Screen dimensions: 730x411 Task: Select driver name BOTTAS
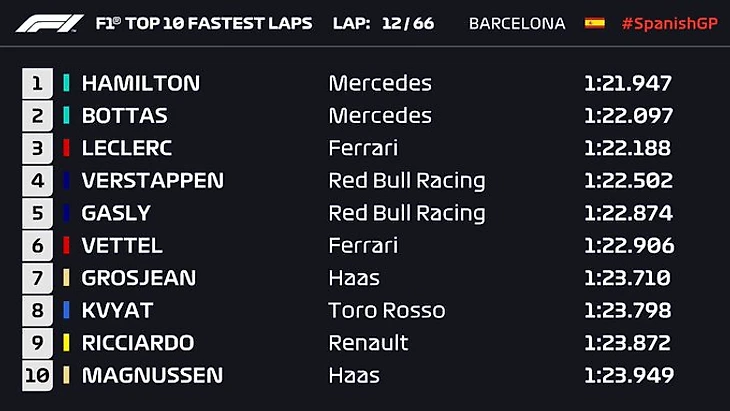tap(124, 116)
